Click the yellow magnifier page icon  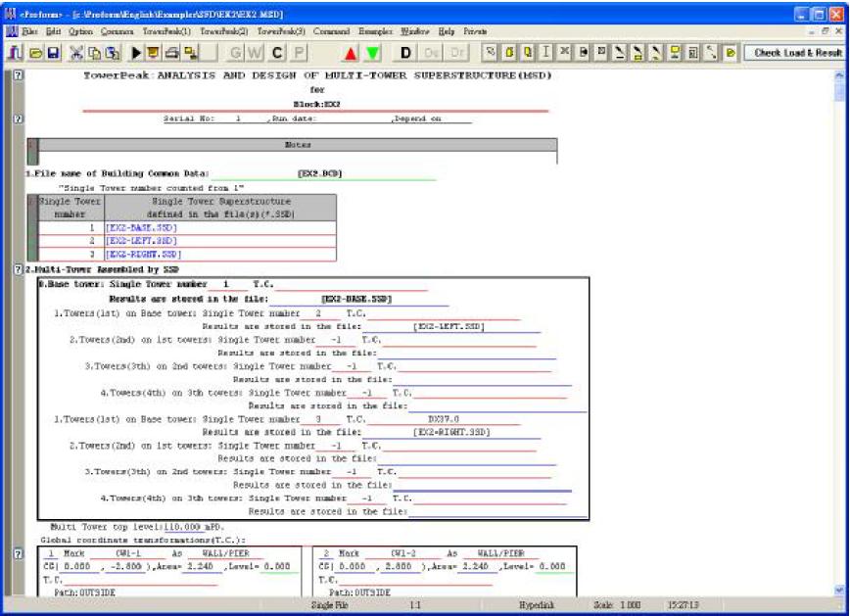coord(528,53)
